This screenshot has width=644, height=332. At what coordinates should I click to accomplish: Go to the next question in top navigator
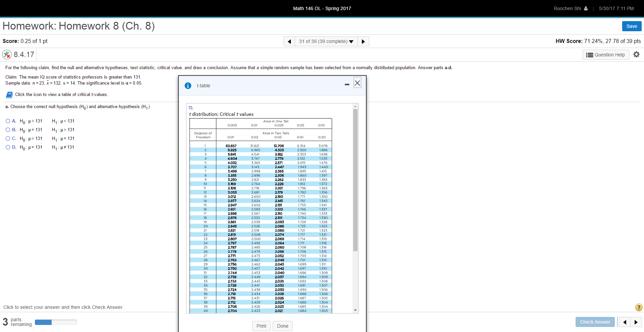click(x=363, y=41)
